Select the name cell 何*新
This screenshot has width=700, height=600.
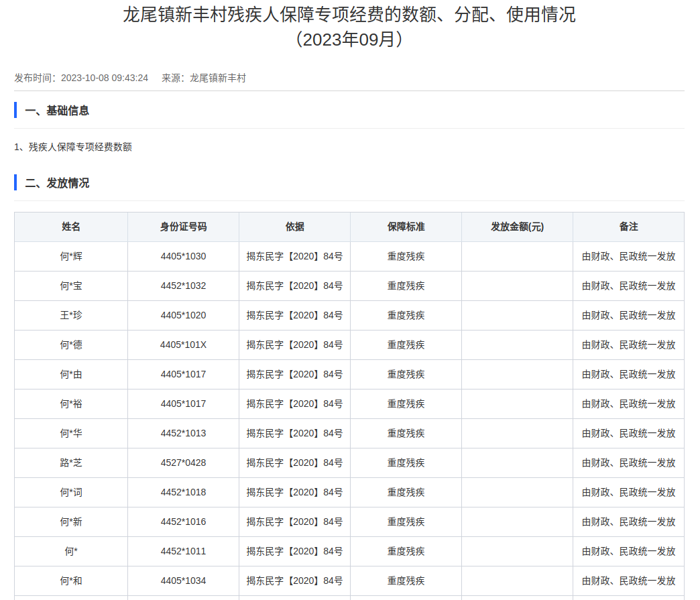(x=71, y=522)
